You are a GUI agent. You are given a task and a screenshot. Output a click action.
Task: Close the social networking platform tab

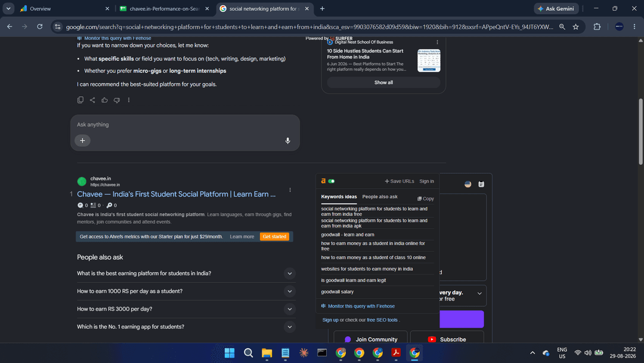click(307, 8)
